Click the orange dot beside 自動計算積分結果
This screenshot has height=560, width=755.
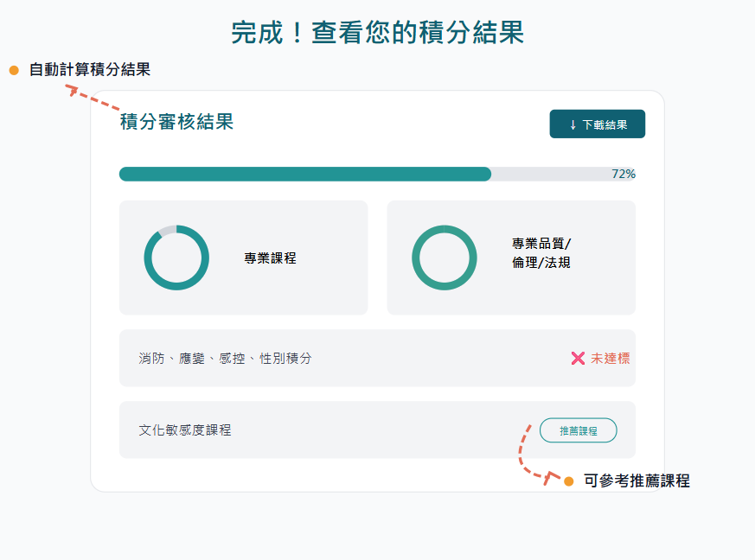14,70
